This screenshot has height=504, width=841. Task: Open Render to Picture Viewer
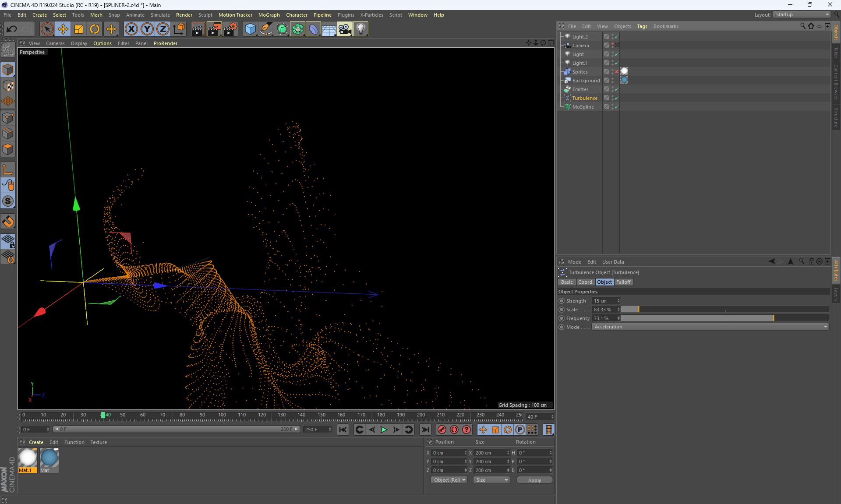(x=214, y=29)
